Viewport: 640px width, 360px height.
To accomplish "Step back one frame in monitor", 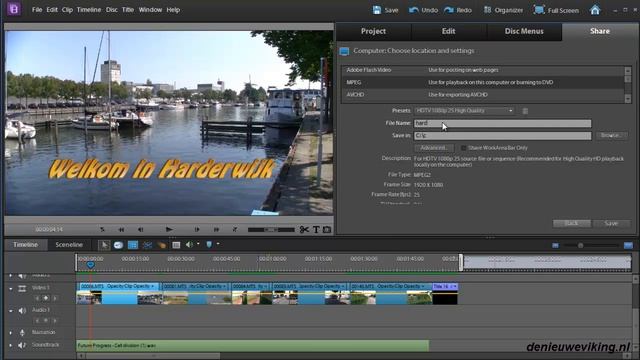I will [140, 230].
